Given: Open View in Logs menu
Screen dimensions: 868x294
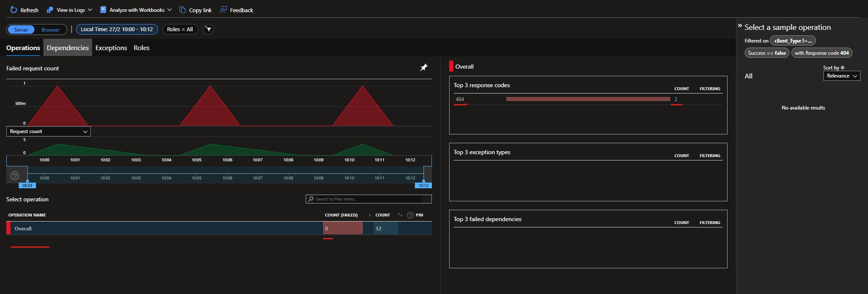Looking at the screenshot, I should click(69, 10).
